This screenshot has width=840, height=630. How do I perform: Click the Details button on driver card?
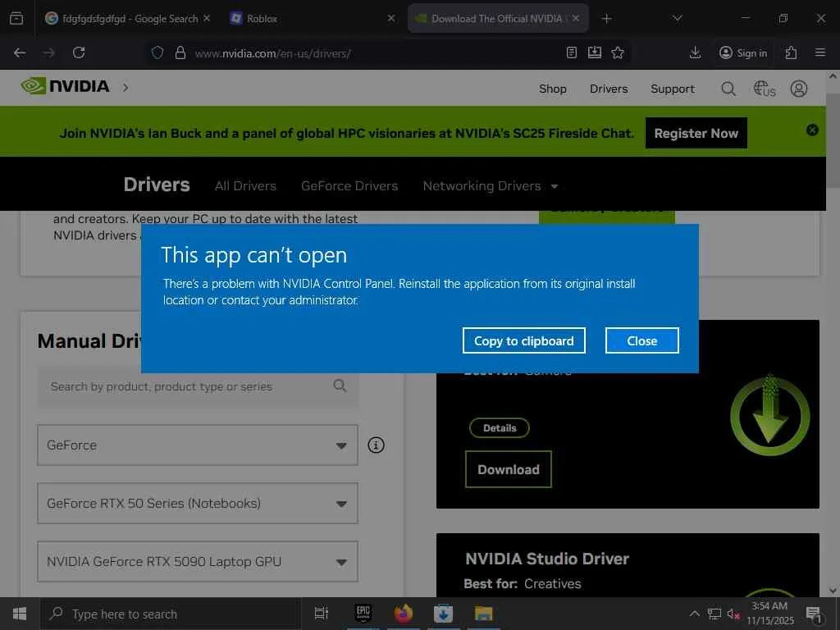[500, 428]
